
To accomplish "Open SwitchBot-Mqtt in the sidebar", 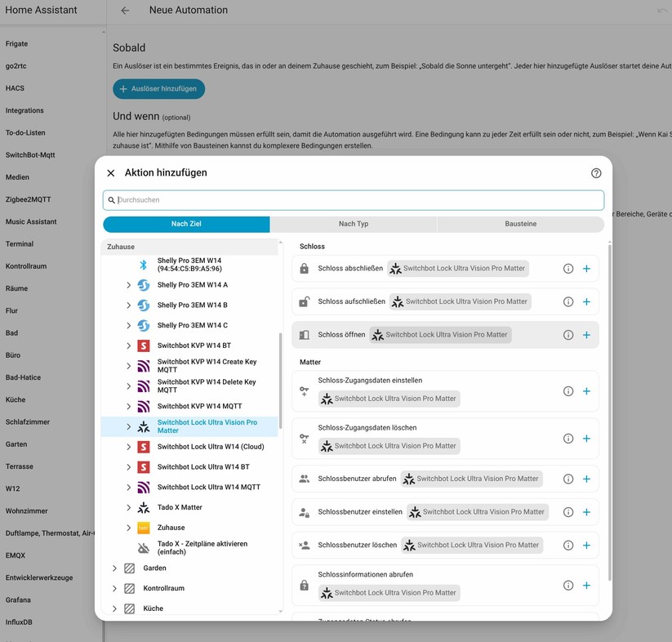I will coord(30,154).
